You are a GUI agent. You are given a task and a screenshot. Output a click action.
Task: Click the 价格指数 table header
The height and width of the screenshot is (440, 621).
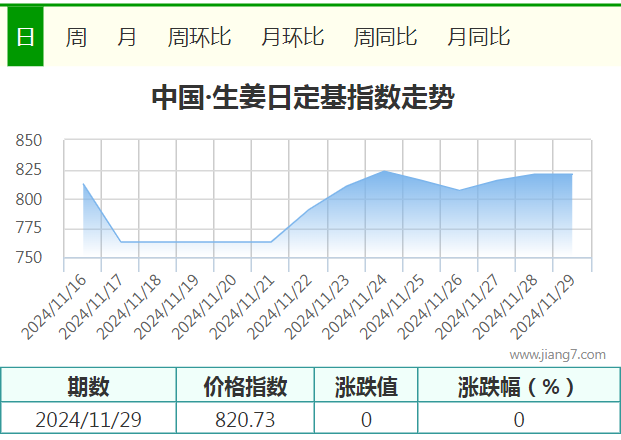(245, 386)
